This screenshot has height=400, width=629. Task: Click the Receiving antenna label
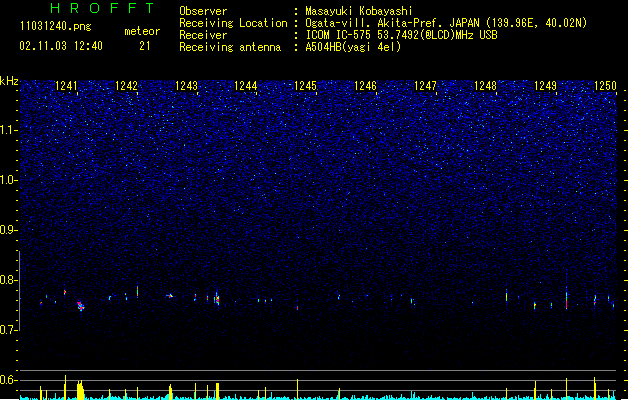pyautogui.click(x=230, y=47)
